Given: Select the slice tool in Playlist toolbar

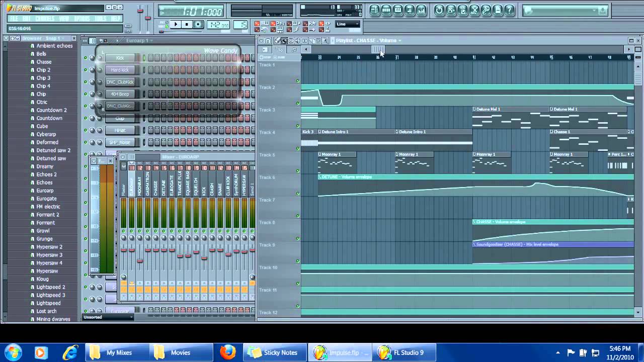Looking at the screenshot, I should click(311, 41).
